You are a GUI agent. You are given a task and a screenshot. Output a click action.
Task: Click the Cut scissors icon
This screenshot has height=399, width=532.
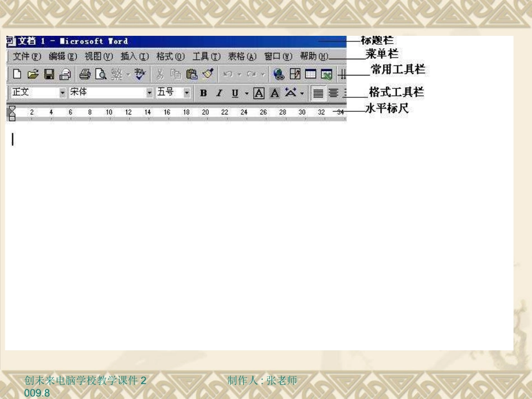pos(160,74)
